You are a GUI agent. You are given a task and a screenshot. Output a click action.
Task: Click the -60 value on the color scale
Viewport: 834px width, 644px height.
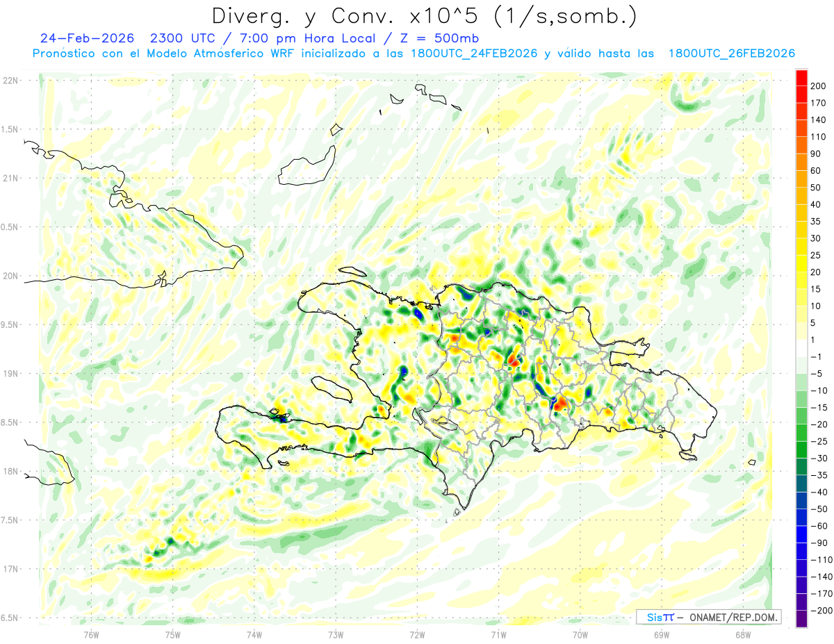pos(819,526)
